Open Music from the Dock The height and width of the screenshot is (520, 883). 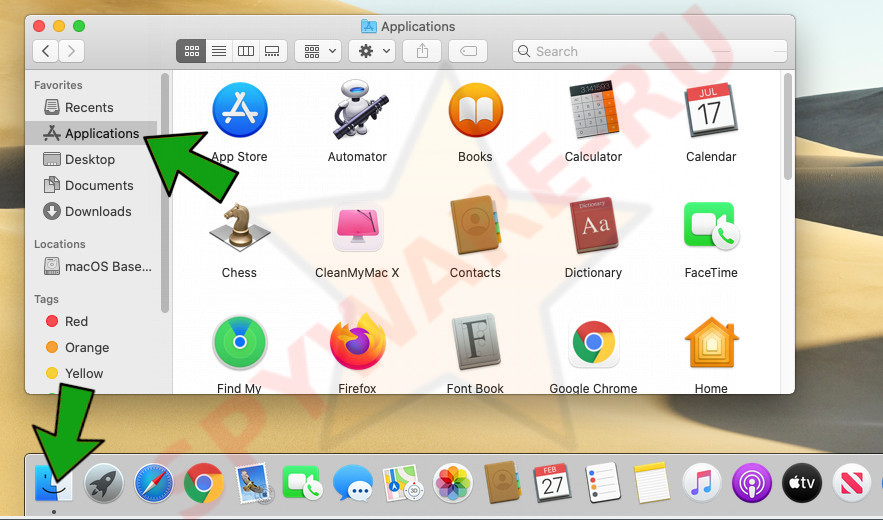coord(702,483)
